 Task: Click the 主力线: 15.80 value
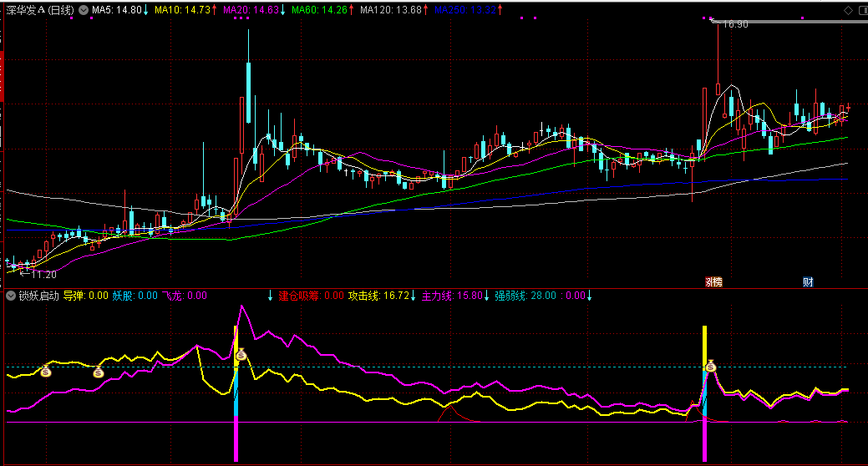pos(452,296)
